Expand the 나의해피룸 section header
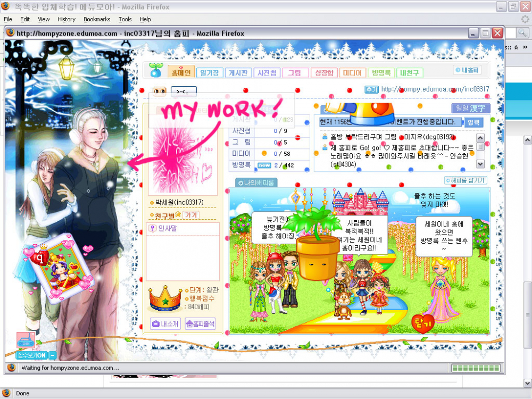The width and height of the screenshot is (532, 399). point(256,182)
